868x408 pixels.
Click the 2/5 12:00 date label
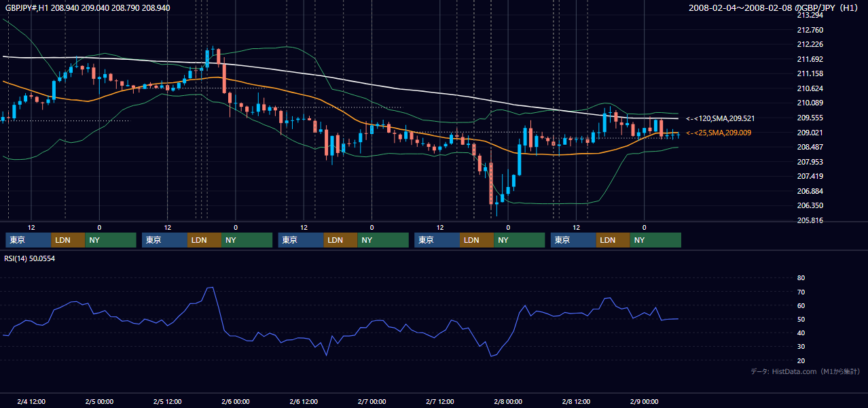(x=167, y=401)
